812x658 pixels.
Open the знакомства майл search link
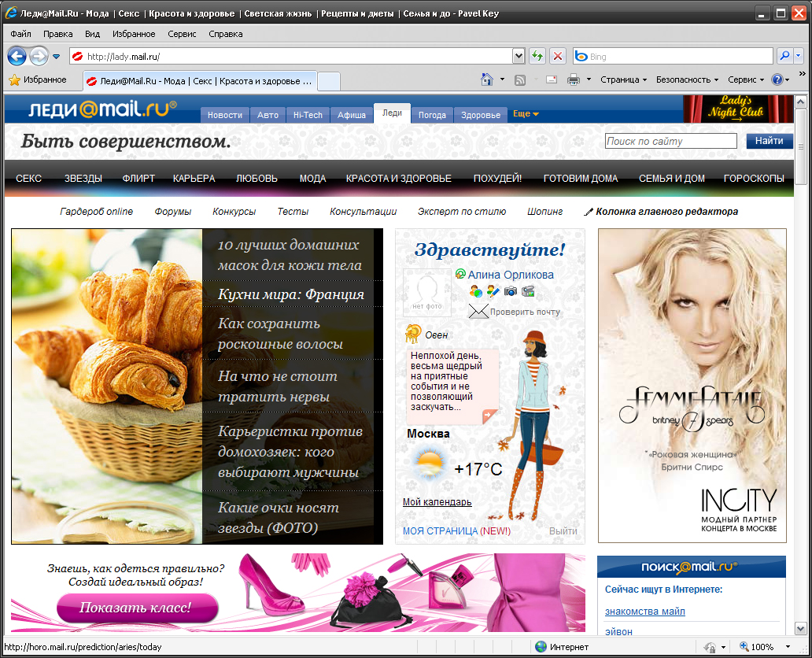644,612
